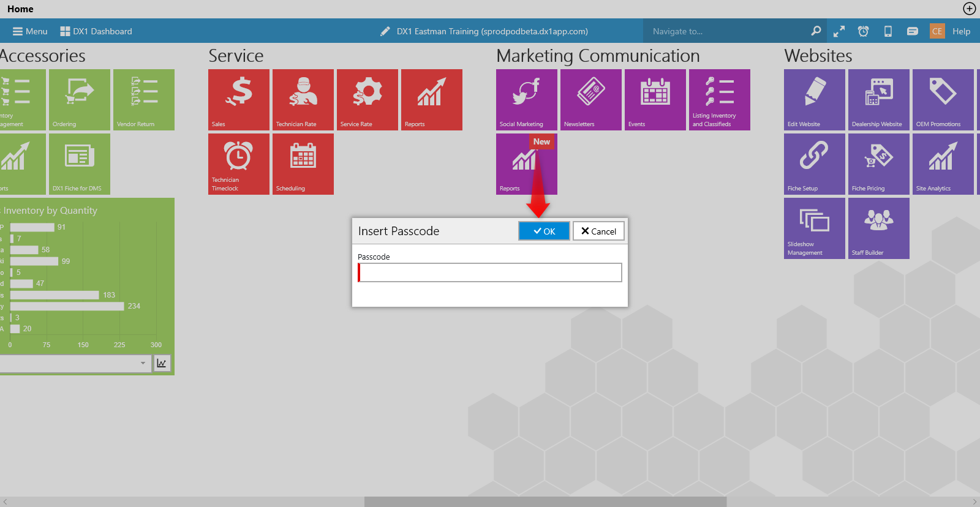Open the Events tile
This screenshot has width=980, height=507.
pyautogui.click(x=655, y=100)
